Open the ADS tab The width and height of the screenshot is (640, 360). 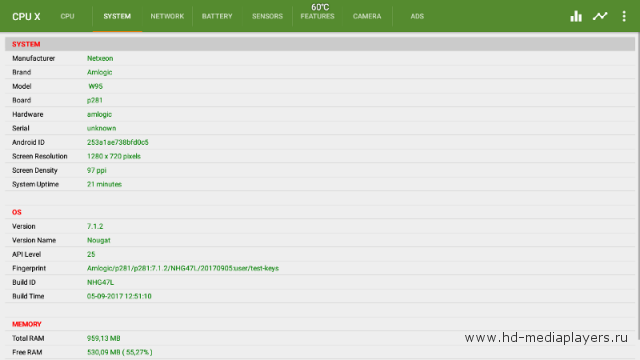(x=417, y=16)
